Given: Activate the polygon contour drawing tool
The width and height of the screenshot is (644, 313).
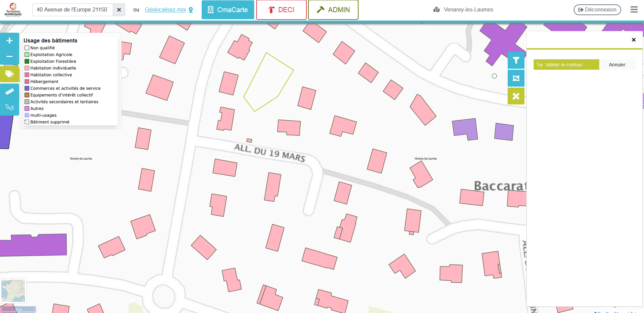Looking at the screenshot, I should point(9,107).
